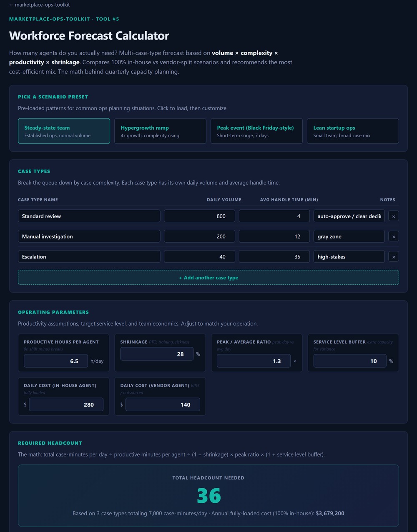Click daily volume field showing 800
The image size is (417, 532).
199,216
